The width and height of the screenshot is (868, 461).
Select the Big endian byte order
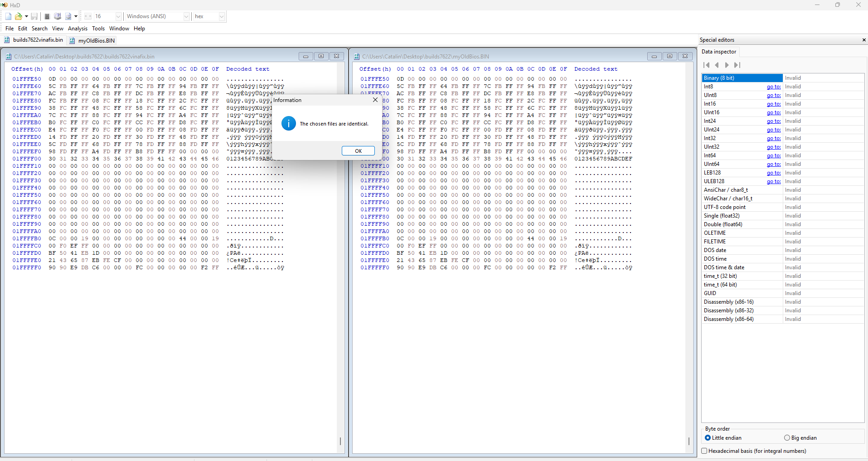(787, 437)
